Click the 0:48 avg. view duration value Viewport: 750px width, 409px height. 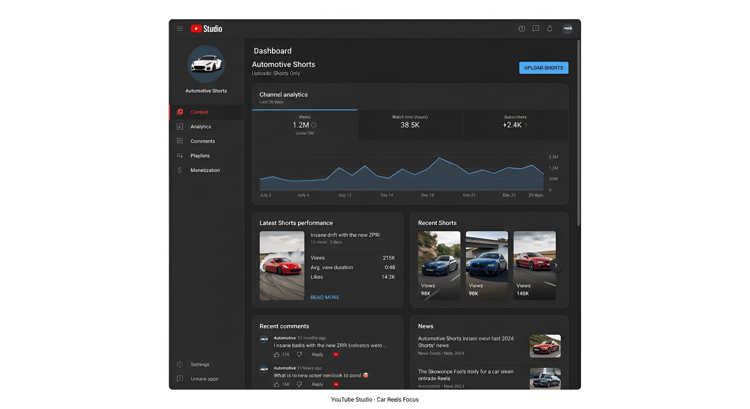[x=390, y=267]
